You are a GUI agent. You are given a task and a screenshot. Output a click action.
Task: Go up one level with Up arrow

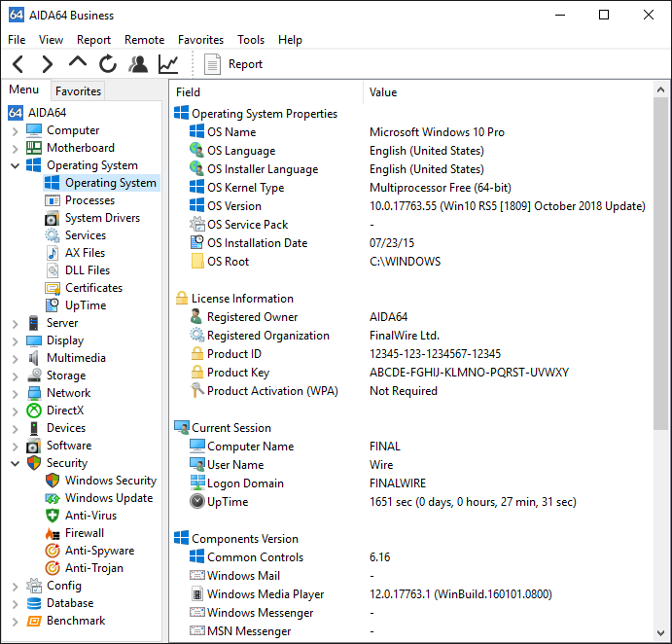tap(78, 63)
